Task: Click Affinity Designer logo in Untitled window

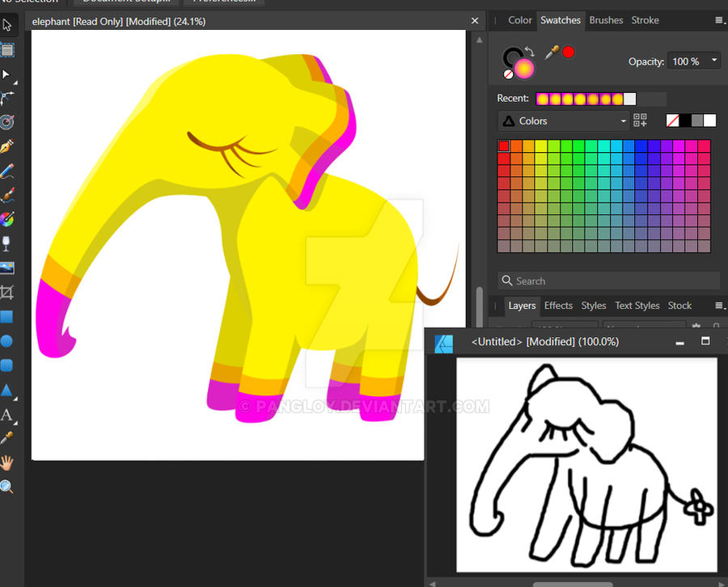Action: pos(443,344)
